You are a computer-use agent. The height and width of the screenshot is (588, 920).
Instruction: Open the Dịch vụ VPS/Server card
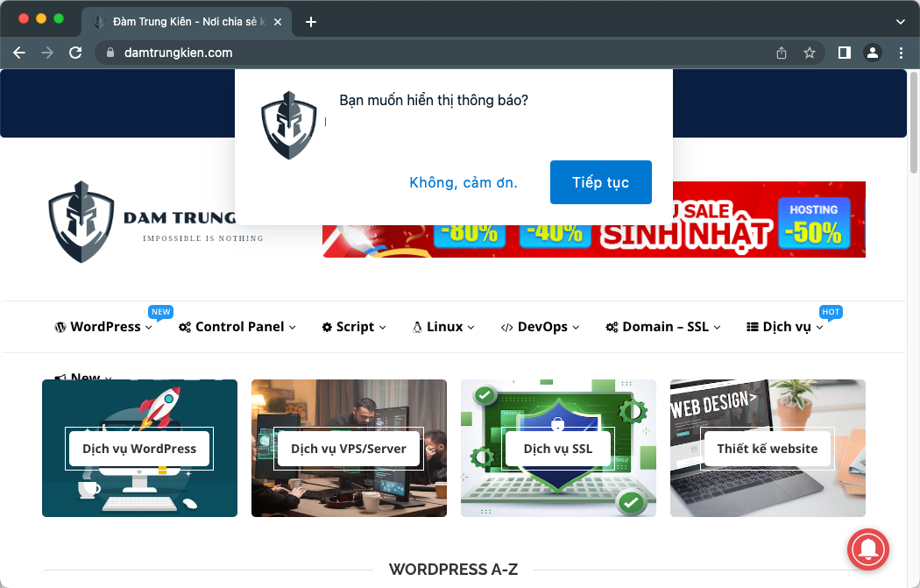tap(349, 449)
